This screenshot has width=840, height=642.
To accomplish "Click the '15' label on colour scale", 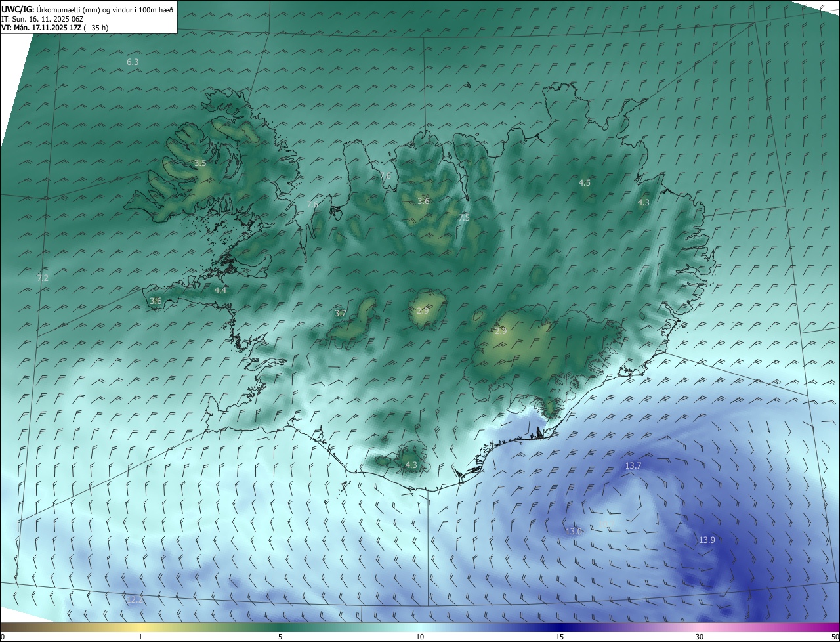I will tap(560, 637).
